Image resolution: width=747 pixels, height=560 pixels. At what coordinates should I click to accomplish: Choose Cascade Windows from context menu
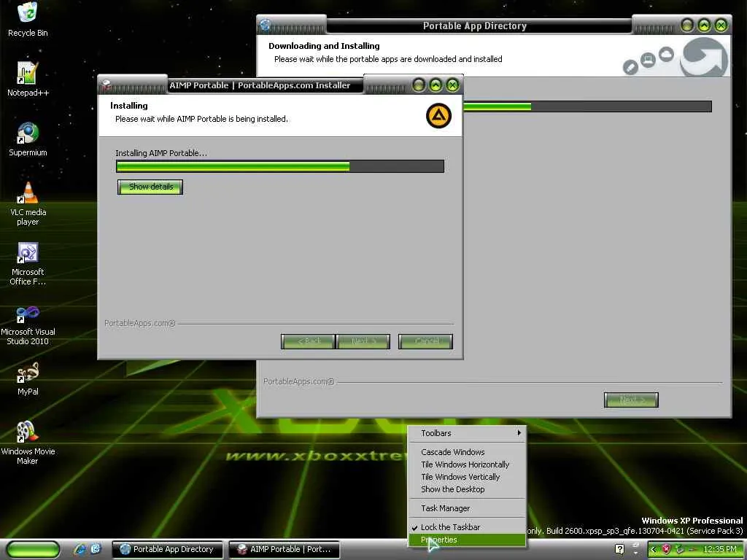click(x=468, y=452)
